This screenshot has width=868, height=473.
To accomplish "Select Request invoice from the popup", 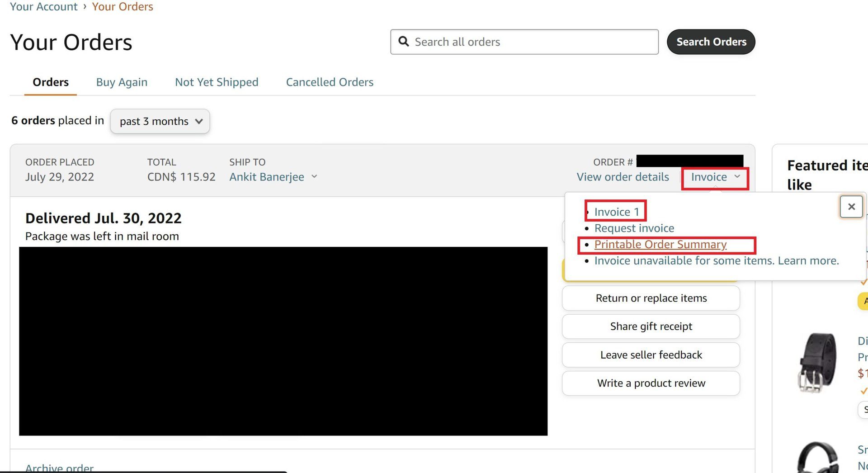I will 634,228.
